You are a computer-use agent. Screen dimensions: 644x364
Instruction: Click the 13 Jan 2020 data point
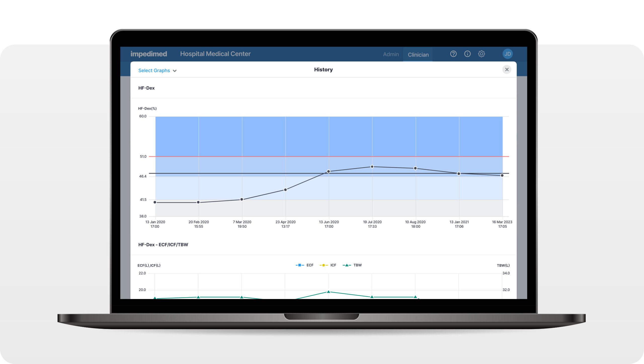pyautogui.click(x=155, y=202)
